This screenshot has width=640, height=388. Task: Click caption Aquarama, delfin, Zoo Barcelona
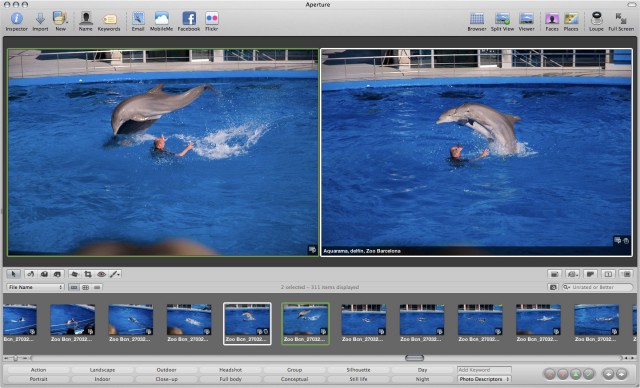[362, 251]
